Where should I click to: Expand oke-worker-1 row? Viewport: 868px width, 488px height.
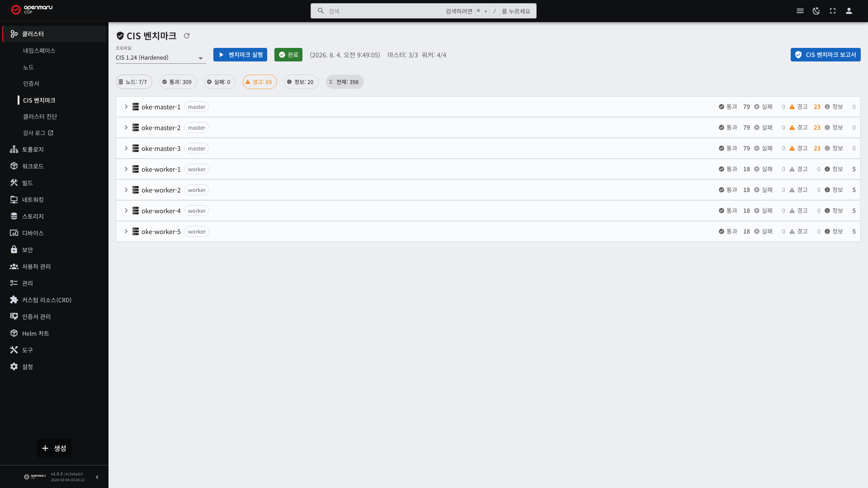tap(126, 169)
